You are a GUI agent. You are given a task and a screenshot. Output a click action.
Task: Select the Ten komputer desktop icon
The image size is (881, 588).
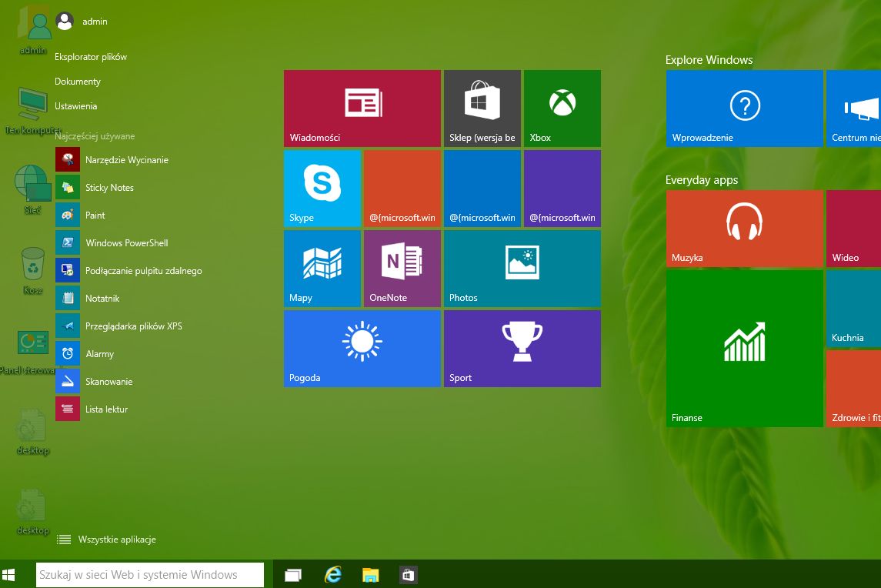[x=32, y=110]
